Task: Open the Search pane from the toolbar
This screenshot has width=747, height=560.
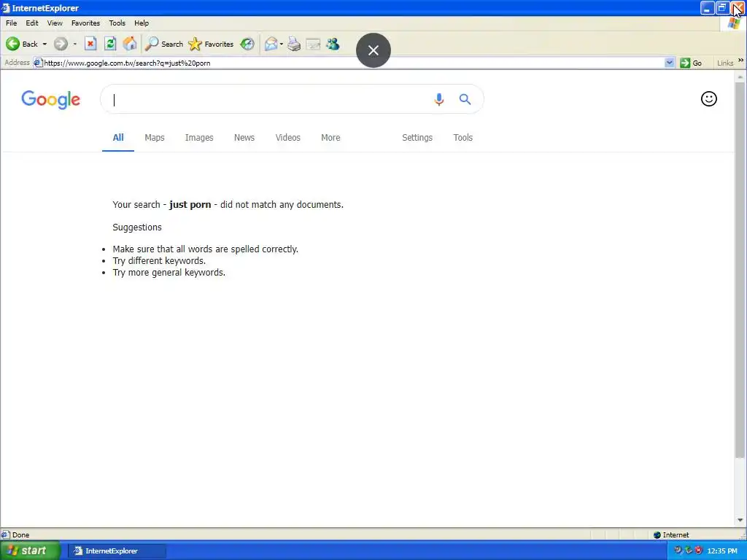Action: coord(164,44)
